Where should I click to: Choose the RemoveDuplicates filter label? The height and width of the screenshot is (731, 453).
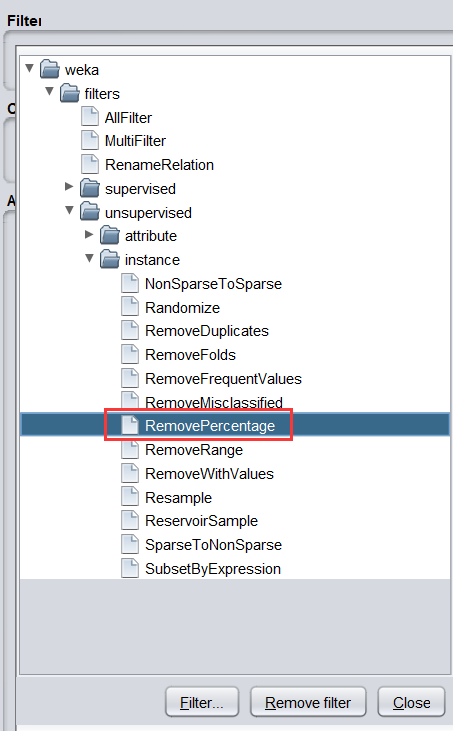[x=207, y=331]
